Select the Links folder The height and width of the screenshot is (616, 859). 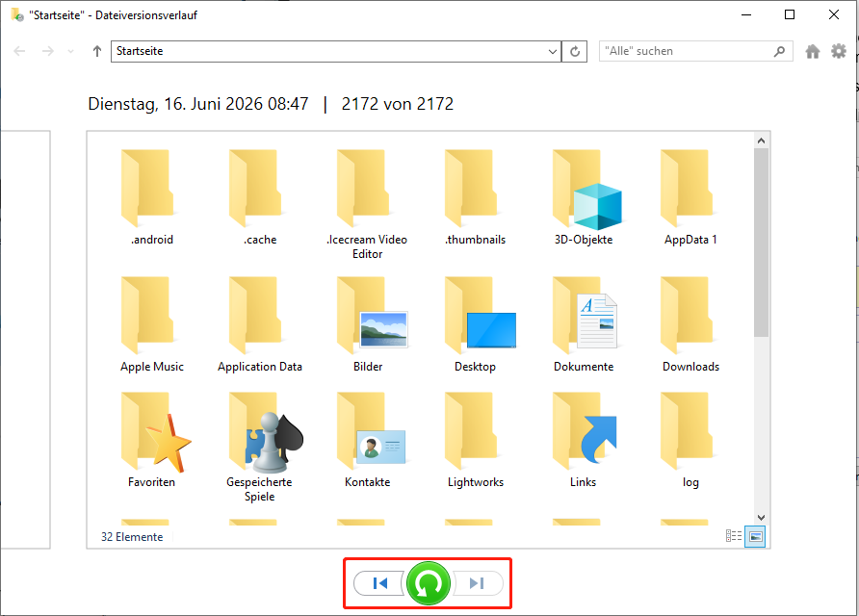tap(584, 440)
